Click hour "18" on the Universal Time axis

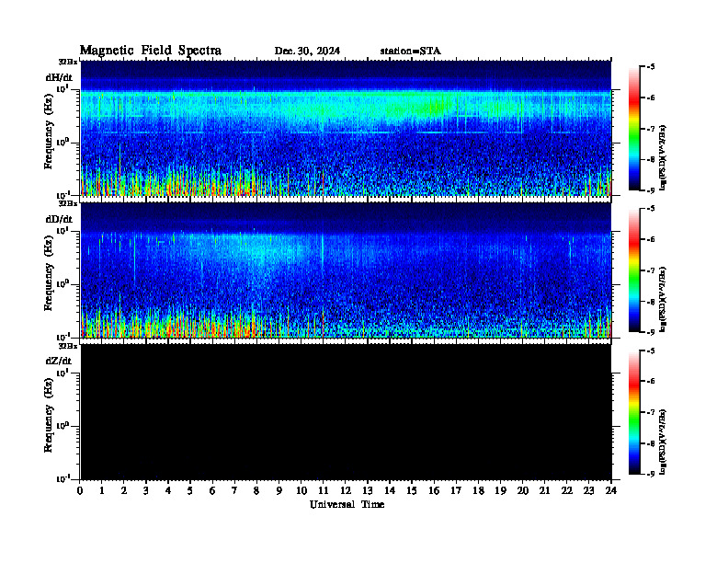478,490
